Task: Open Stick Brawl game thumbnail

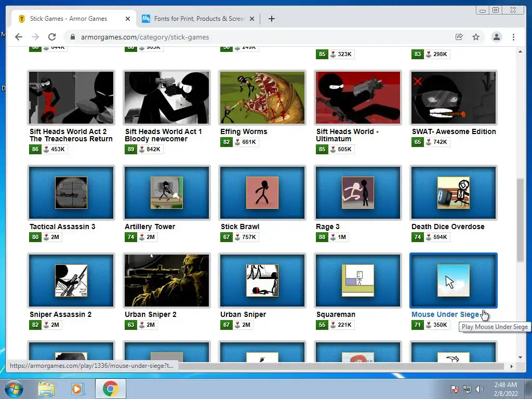Action: click(x=262, y=193)
